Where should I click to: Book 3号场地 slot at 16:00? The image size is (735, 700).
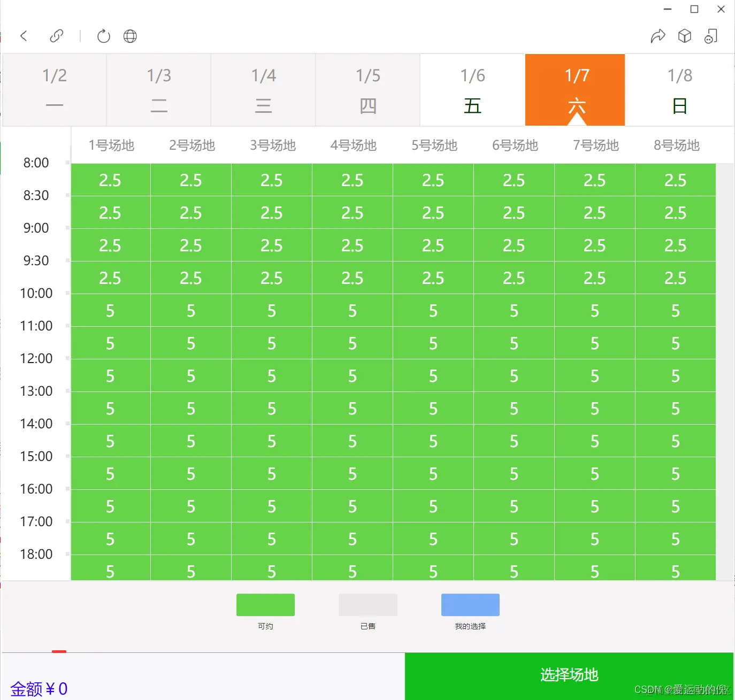pos(272,506)
